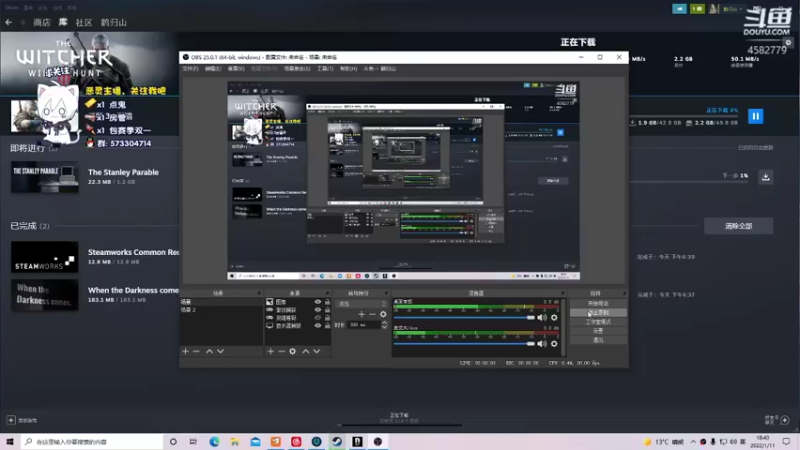
Task: Open the 工具(T) menu in OBS
Action: (325, 68)
